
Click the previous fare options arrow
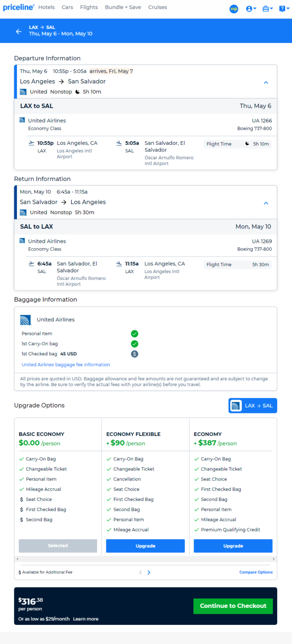(x=140, y=572)
